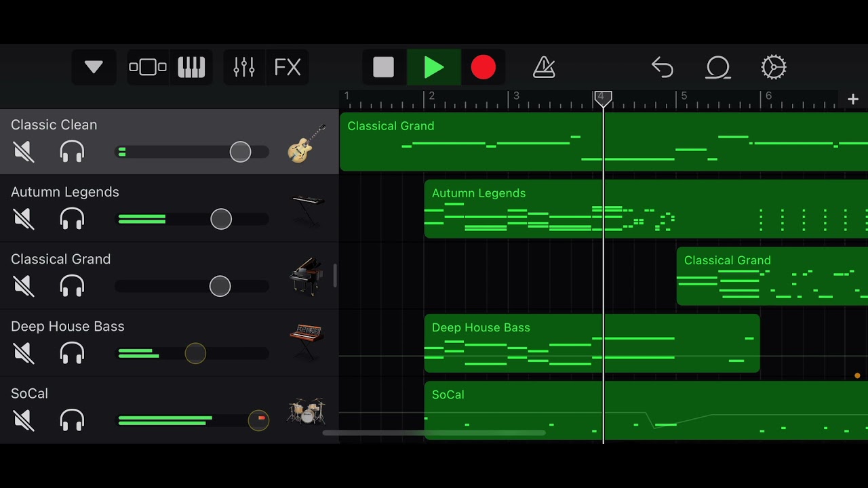Open the navigation dropdown triangle
The height and width of the screenshot is (488, 868).
[94, 67]
